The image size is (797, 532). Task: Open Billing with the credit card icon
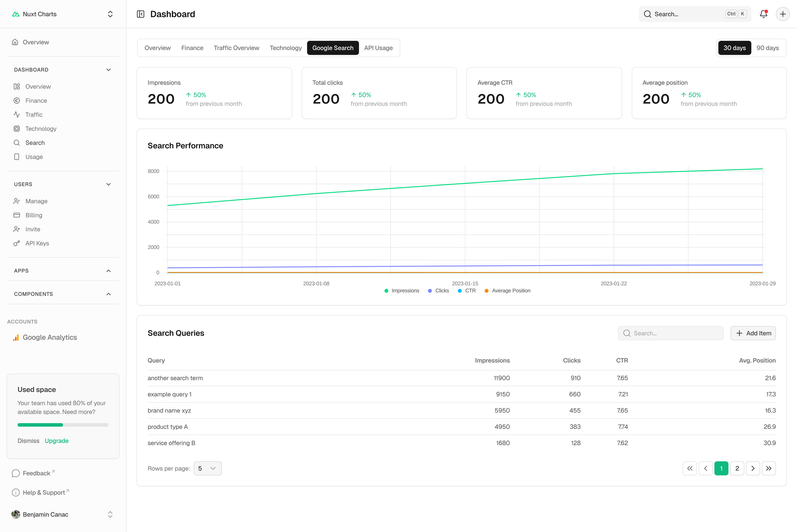click(17, 215)
